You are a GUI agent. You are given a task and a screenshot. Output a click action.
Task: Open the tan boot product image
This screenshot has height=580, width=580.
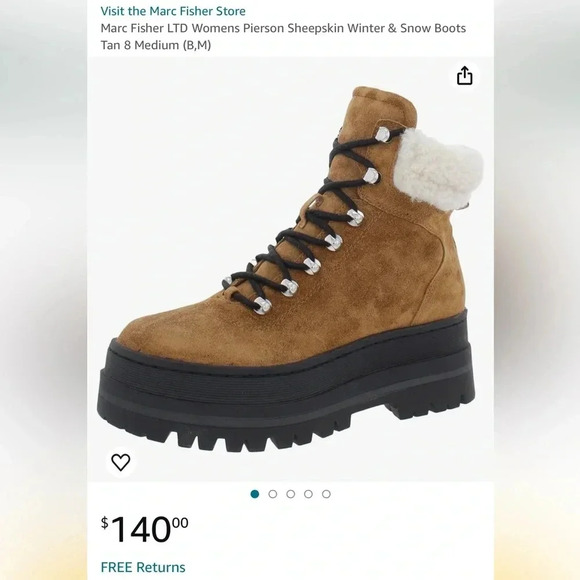click(290, 269)
